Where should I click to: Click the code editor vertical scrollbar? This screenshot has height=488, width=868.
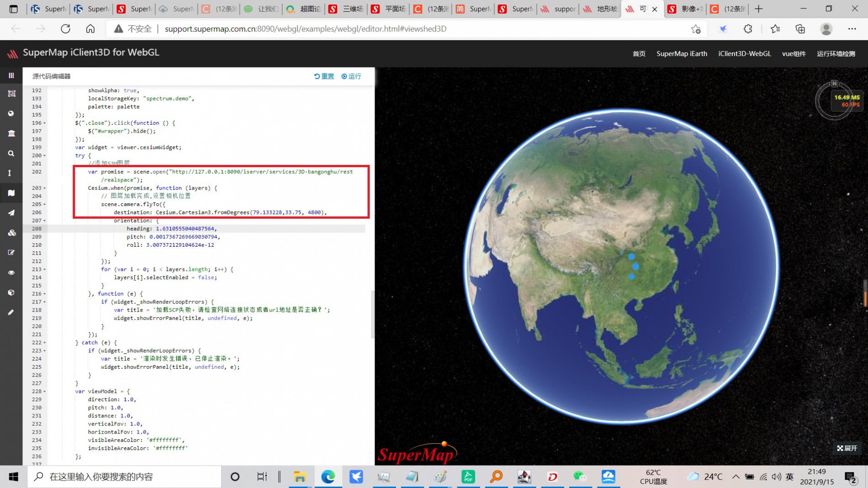pyautogui.click(x=372, y=314)
